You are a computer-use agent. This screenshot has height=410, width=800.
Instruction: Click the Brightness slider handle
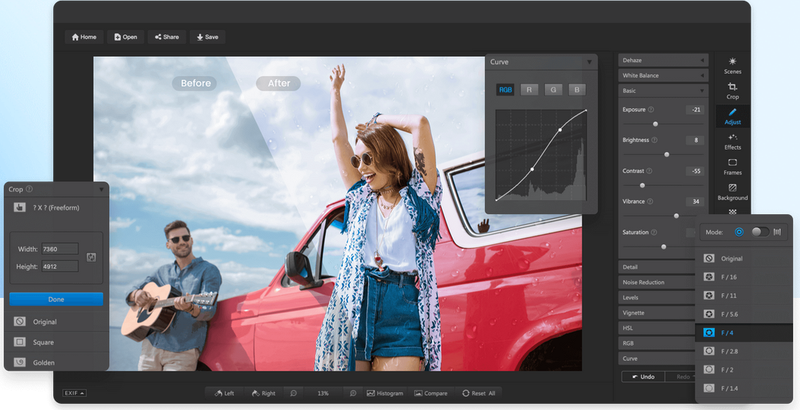(666, 155)
